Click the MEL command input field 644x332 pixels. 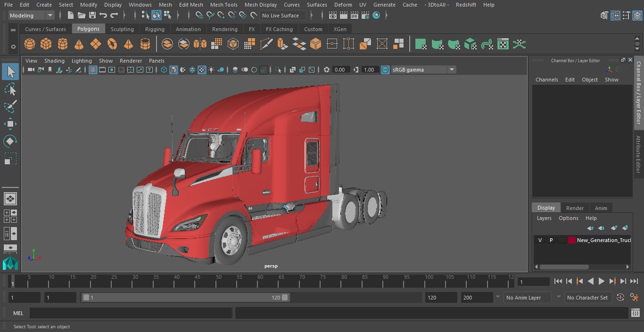(131, 313)
